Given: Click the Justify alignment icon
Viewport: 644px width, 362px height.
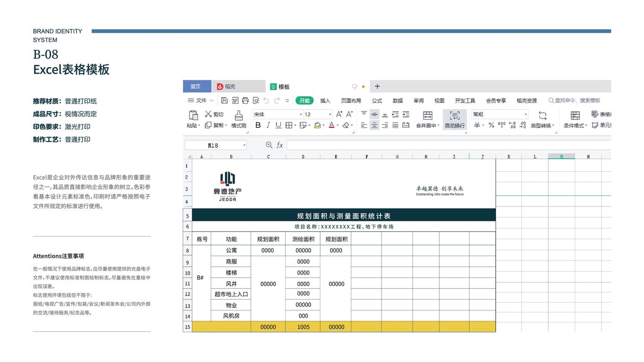Looking at the screenshot, I should [x=395, y=125].
